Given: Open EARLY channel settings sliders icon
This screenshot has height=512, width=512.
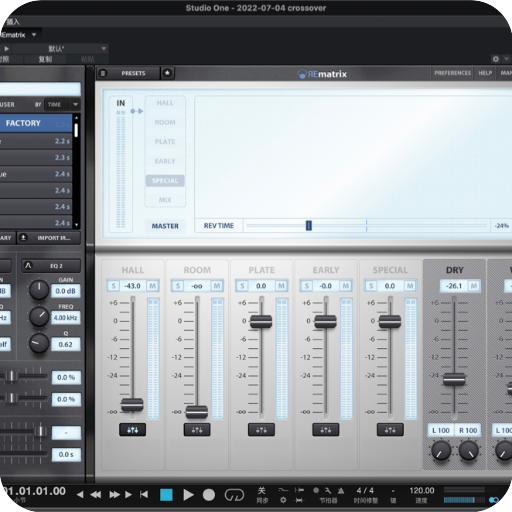Looking at the screenshot, I should coord(326,430).
